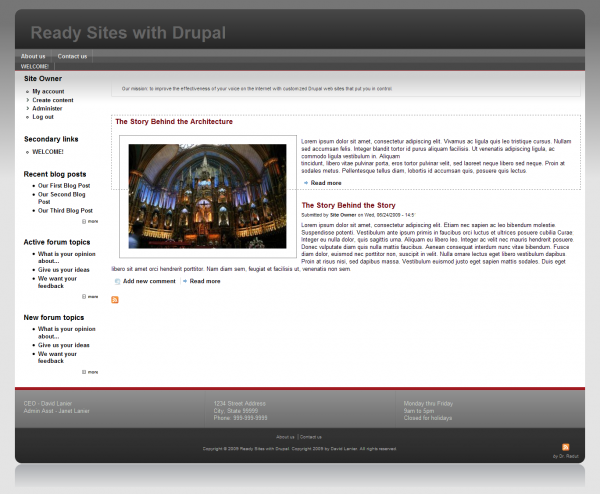600x494 pixels.
Task: Open Our First Blog Post link
Action: tap(64, 185)
